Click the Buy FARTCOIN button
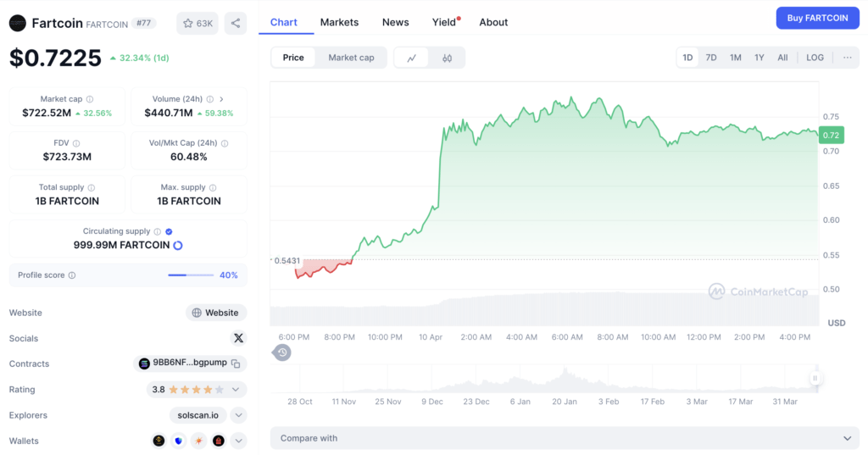The height and width of the screenshot is (455, 868). pyautogui.click(x=818, y=18)
